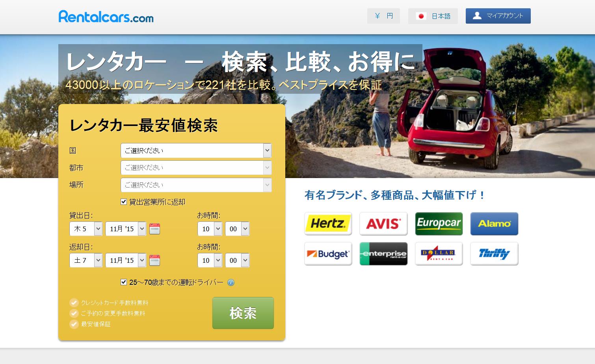
Task: Click the Rentalcars.com logo
Action: pos(106,17)
